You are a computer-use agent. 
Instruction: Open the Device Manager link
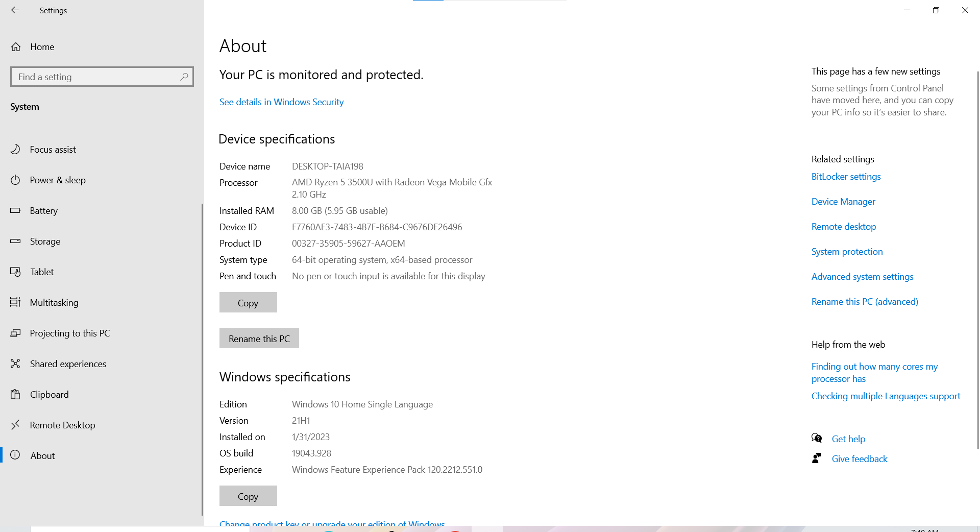pos(843,202)
